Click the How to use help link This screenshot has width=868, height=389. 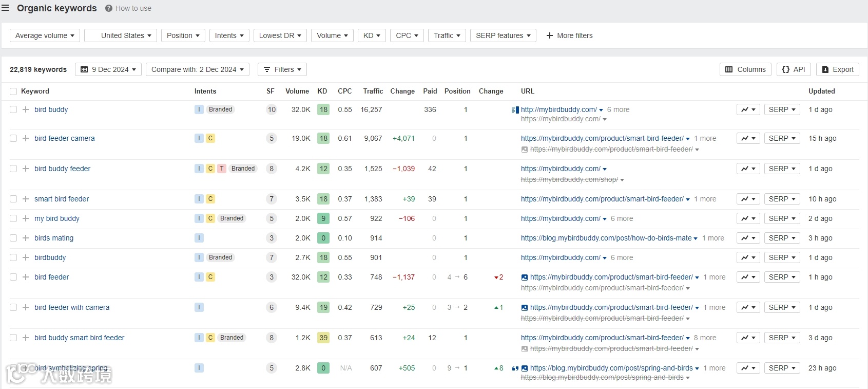pyautogui.click(x=128, y=8)
